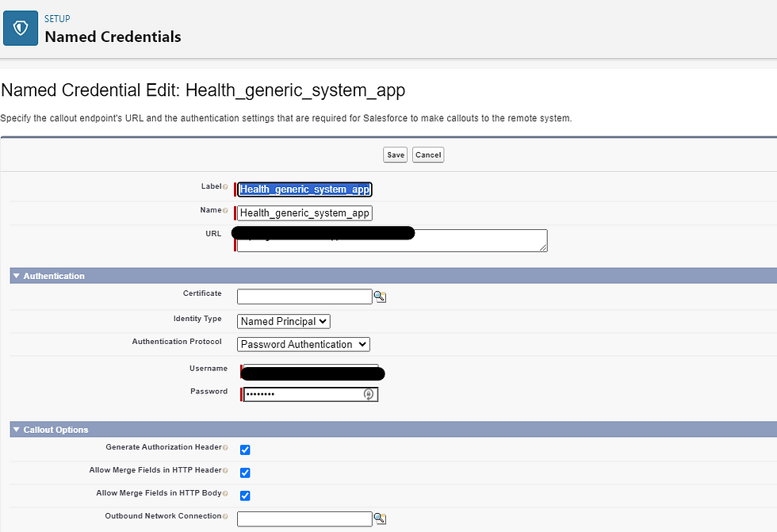Click the Cancel button
The width and height of the screenshot is (777, 532).
tap(428, 155)
